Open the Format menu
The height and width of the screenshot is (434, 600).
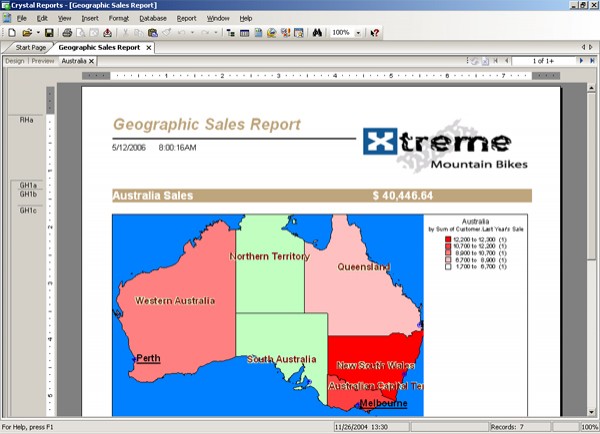click(x=119, y=18)
